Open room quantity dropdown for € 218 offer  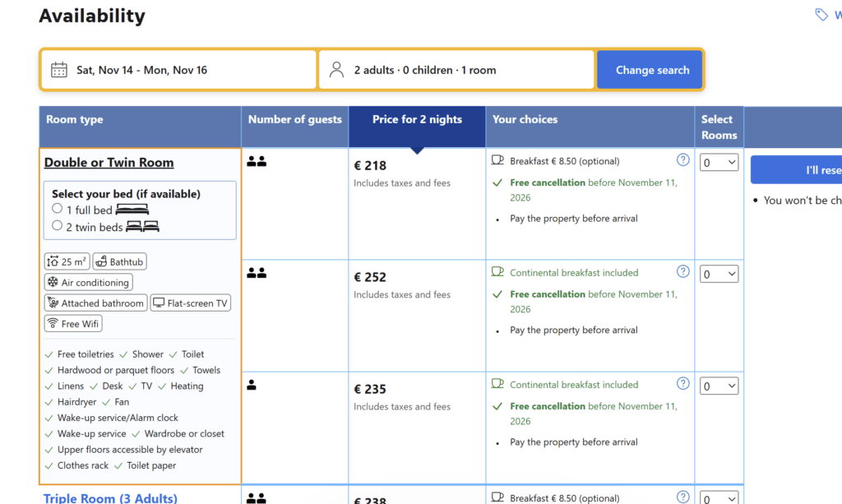click(719, 163)
